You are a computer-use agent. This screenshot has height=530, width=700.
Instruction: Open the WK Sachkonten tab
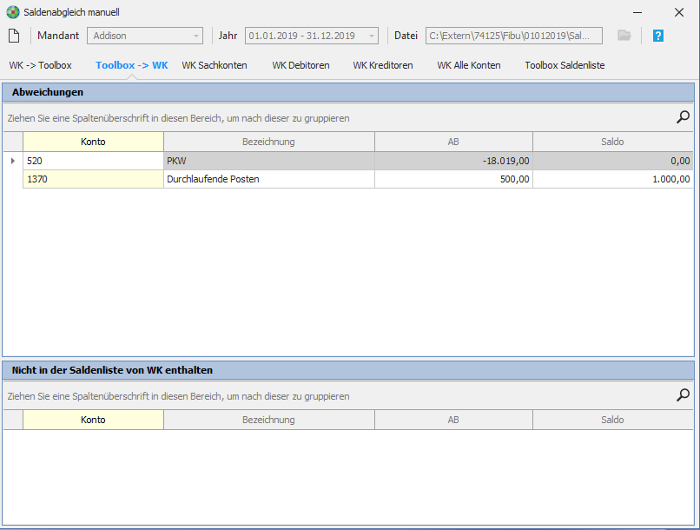(214, 65)
